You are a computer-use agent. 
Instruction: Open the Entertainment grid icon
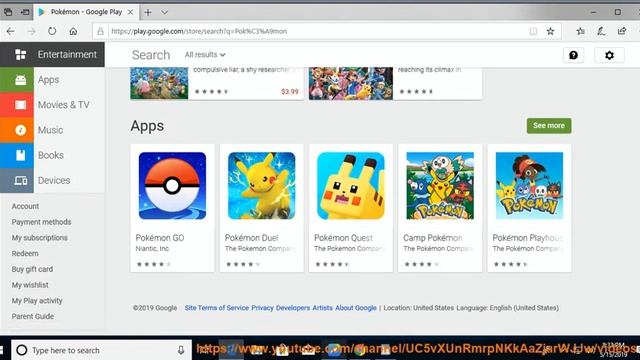point(20,54)
